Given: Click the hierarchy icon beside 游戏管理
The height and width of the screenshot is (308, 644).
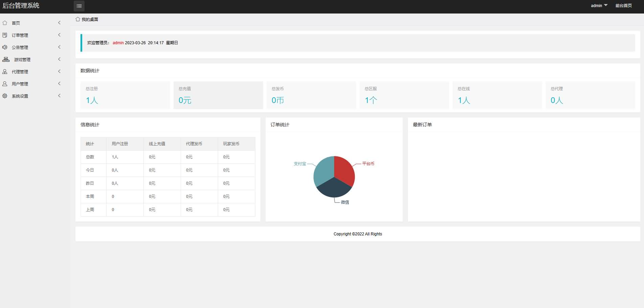Looking at the screenshot, I should coord(6,59).
